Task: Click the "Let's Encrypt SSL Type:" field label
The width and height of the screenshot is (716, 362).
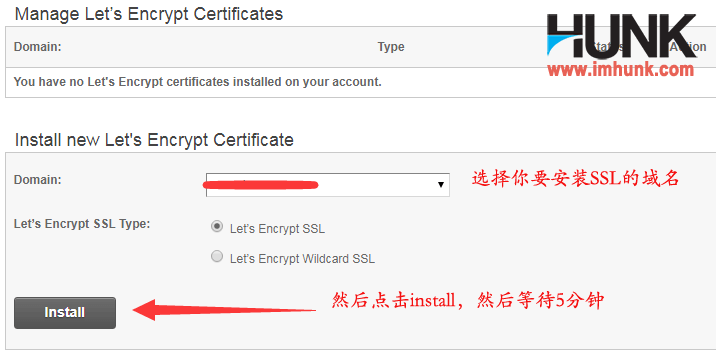Action: (82, 224)
